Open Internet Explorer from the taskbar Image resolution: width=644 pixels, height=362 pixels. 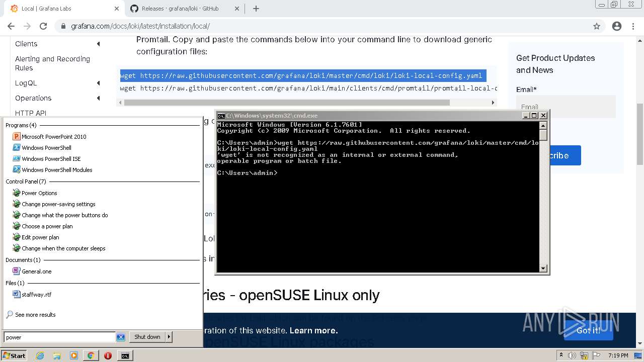click(x=40, y=355)
